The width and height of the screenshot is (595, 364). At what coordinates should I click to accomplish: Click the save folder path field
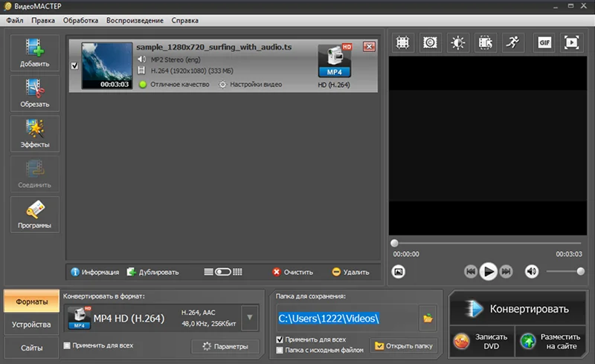tap(348, 318)
